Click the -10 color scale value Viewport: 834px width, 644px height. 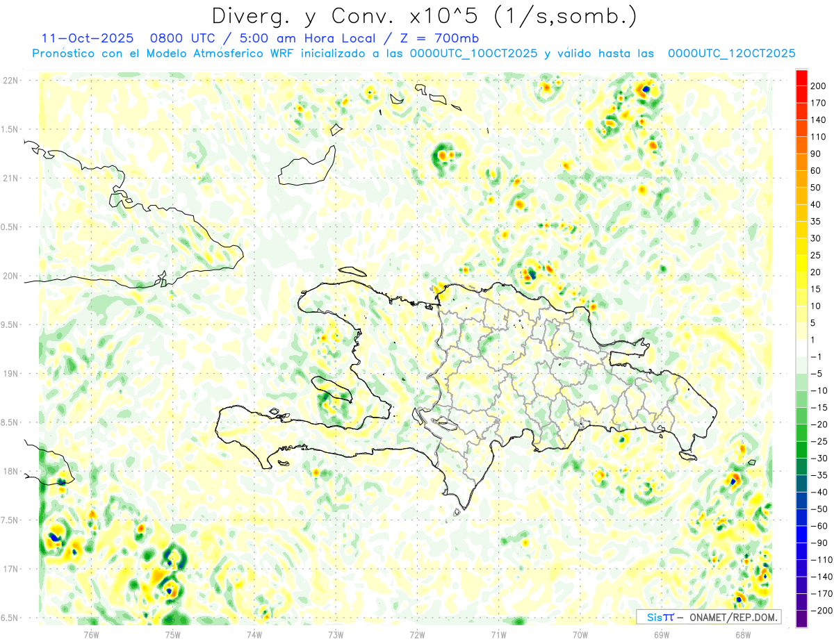point(820,390)
